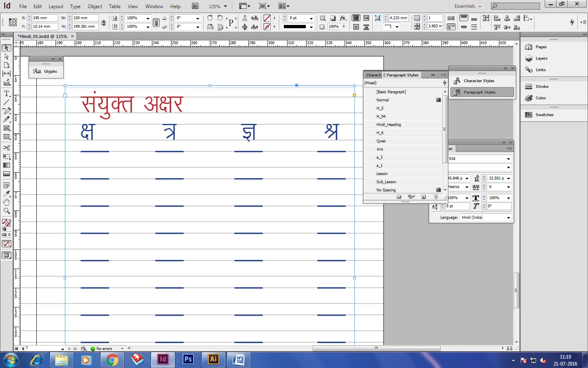Click the X position input field
This screenshot has height=368, width=588.
pyautogui.click(x=45, y=18)
